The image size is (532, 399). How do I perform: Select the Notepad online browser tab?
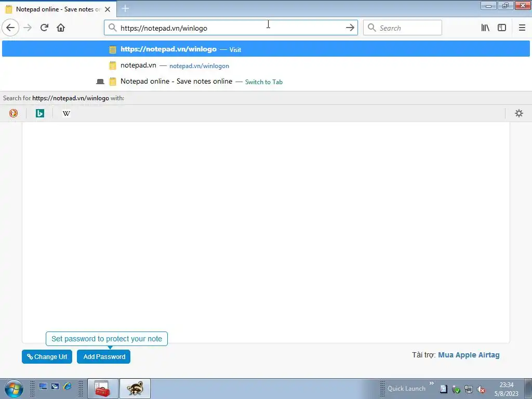pos(58,9)
